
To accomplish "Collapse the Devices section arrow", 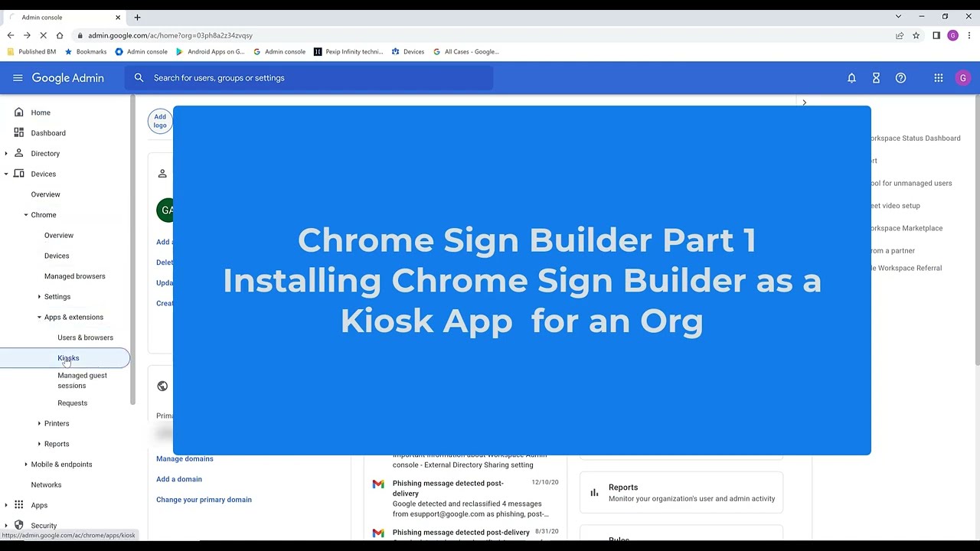I will pyautogui.click(x=6, y=174).
